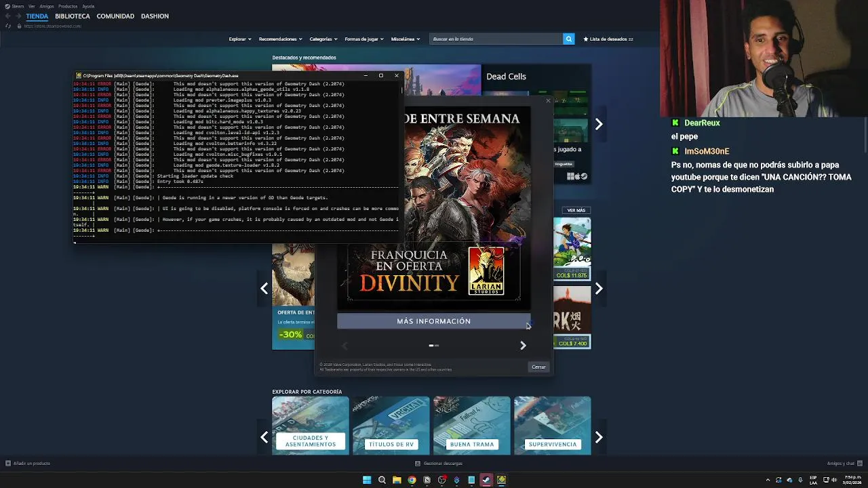Show previous special offers with left arrow
This screenshot has width=868, height=488.
pos(264,289)
